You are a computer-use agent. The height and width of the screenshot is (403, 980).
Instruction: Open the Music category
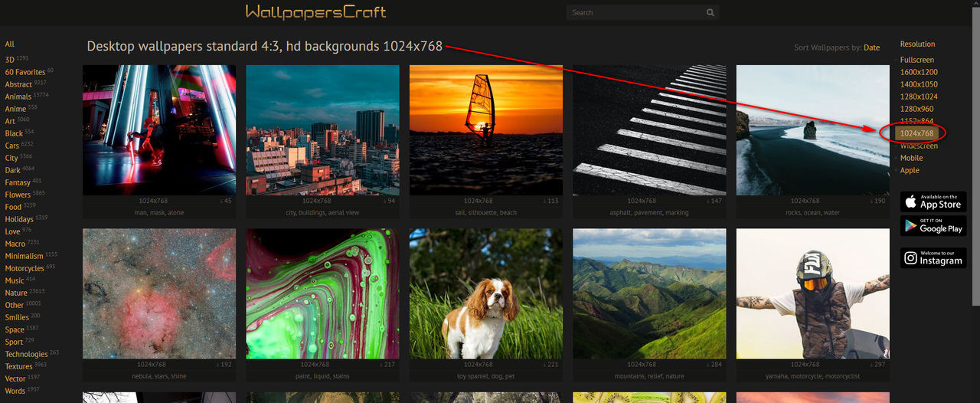pyautogui.click(x=15, y=280)
